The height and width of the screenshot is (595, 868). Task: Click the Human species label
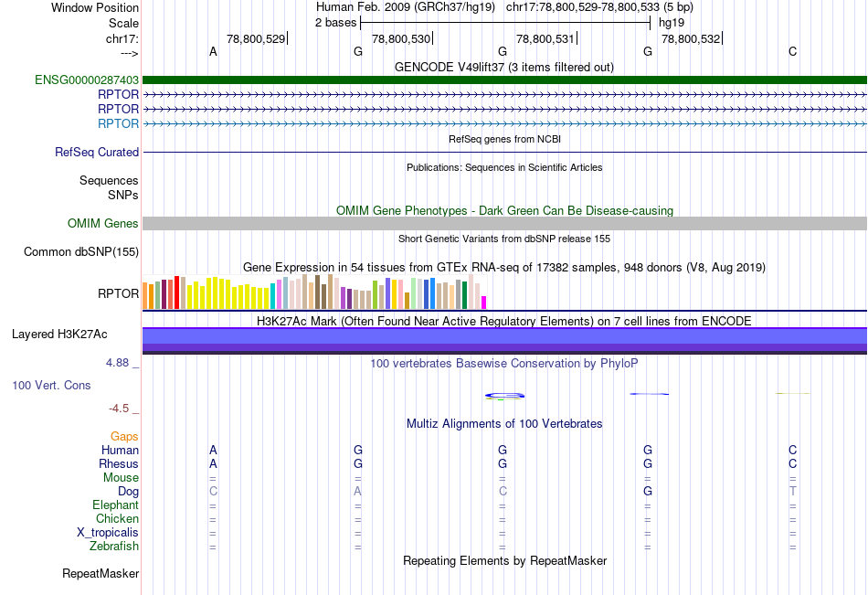click(x=120, y=450)
